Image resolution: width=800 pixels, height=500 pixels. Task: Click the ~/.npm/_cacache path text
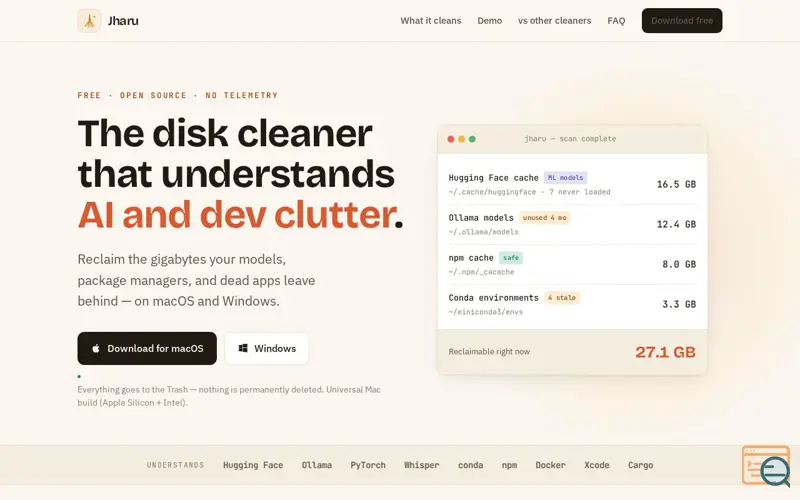pyautogui.click(x=481, y=272)
